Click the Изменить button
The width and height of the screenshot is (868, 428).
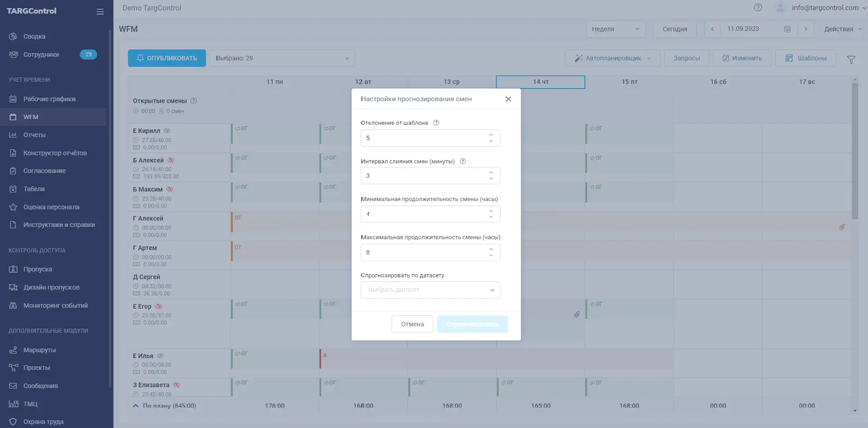(742, 58)
